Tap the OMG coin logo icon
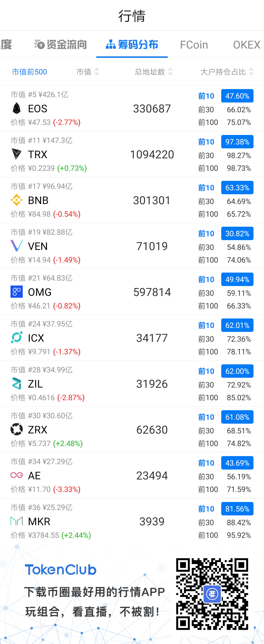 17,292
